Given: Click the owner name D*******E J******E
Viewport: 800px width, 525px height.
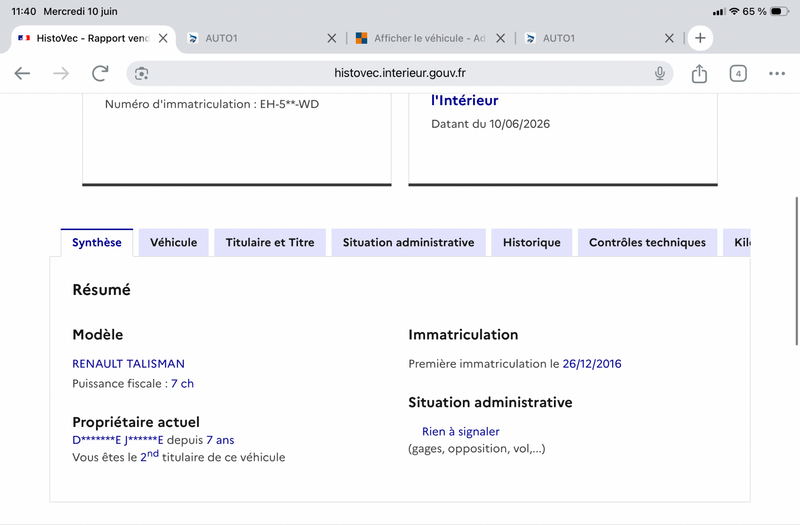Looking at the screenshot, I should coord(118,440).
